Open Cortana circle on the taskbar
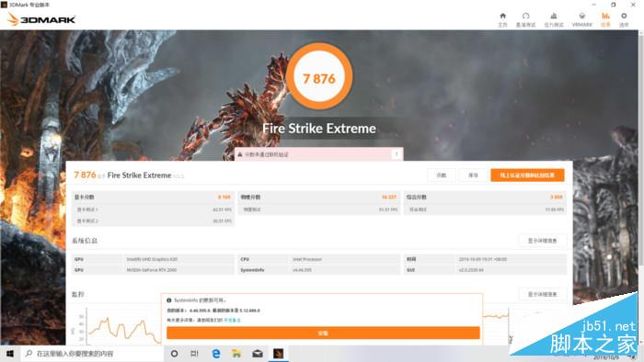The height and width of the screenshot is (362, 644). [x=174, y=354]
